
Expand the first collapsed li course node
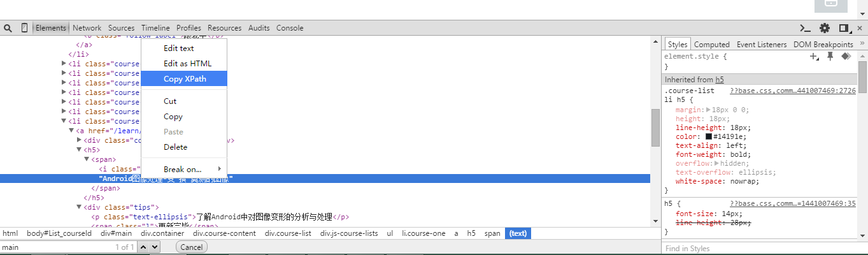point(64,64)
